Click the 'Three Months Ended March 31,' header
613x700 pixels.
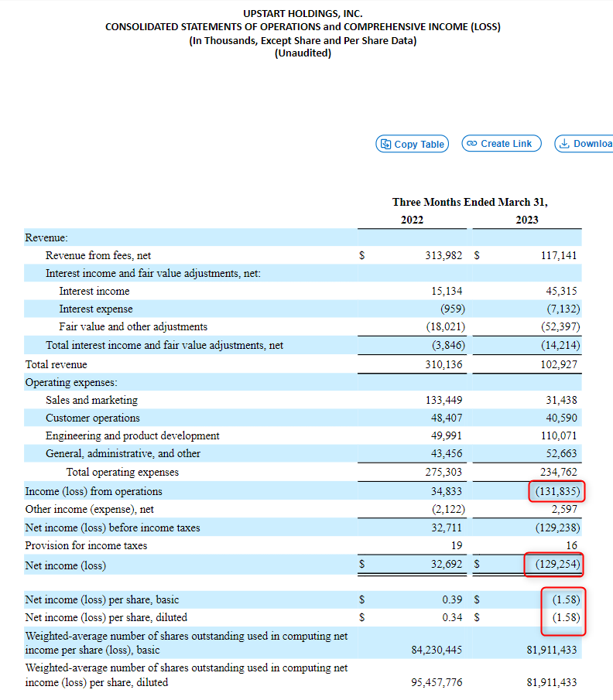click(470, 202)
